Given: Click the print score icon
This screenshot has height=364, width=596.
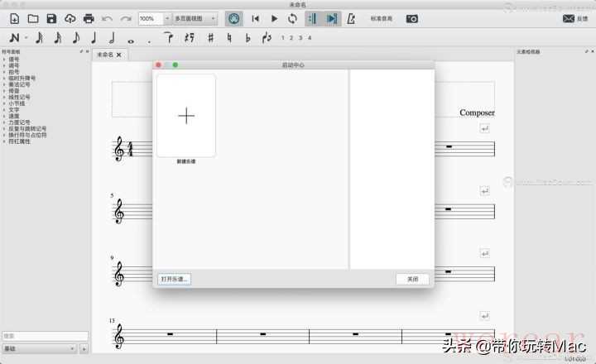Looking at the screenshot, I should coord(89,18).
